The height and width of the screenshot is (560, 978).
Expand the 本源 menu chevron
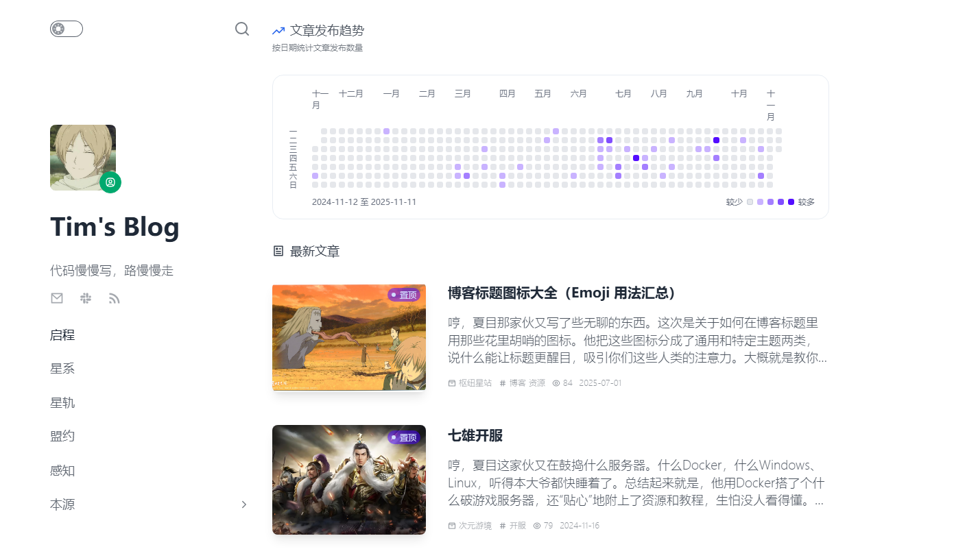click(x=243, y=504)
